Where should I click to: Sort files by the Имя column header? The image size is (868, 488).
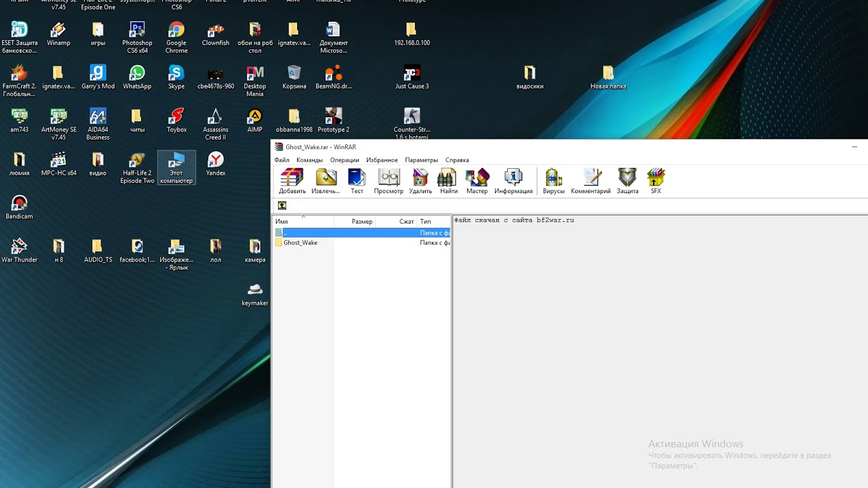tap(303, 222)
